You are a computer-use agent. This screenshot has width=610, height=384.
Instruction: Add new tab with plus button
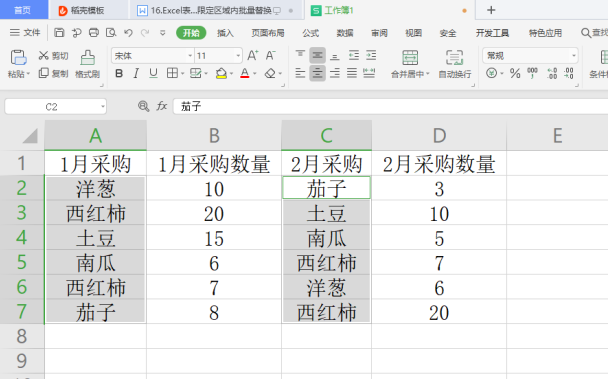point(491,10)
